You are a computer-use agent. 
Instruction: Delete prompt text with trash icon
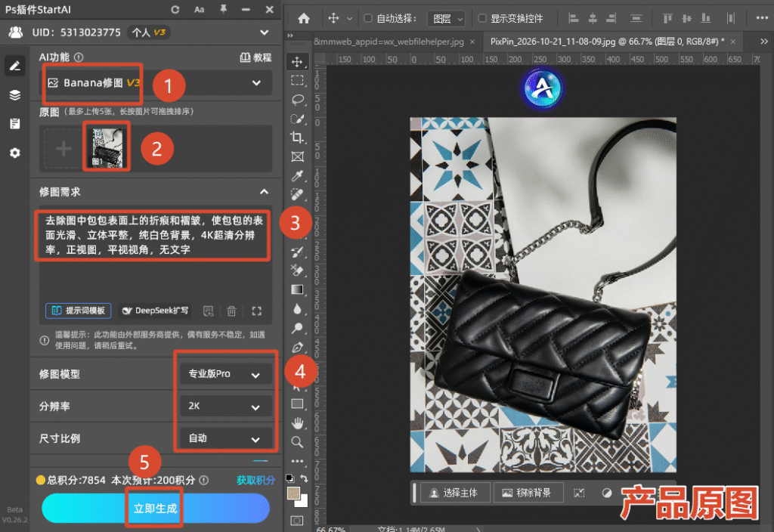click(x=231, y=311)
